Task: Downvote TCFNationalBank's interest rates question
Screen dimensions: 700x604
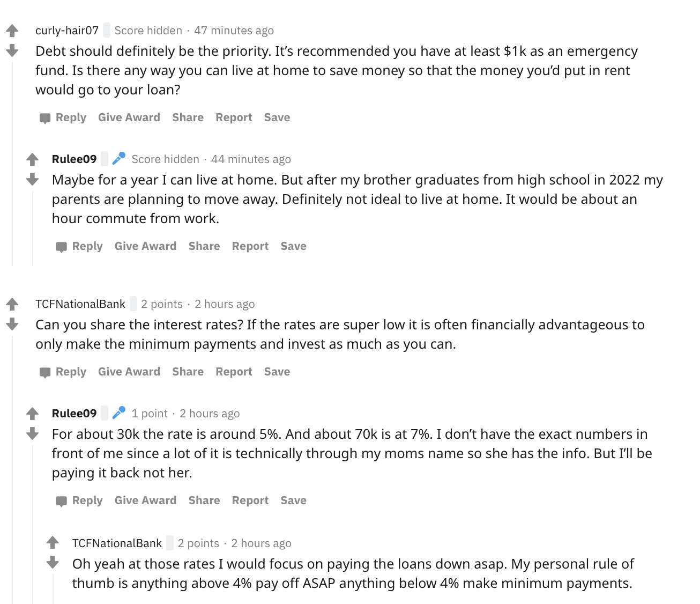Action: point(12,324)
